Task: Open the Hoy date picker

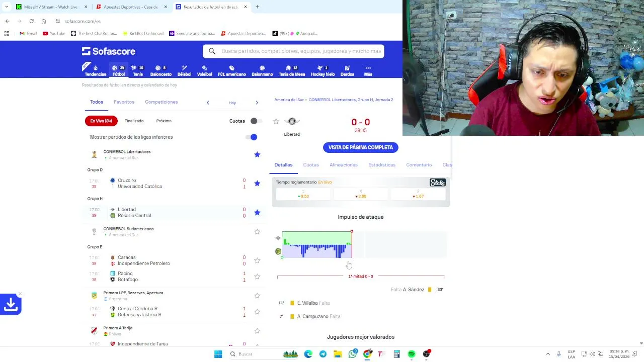Action: pos(232,103)
